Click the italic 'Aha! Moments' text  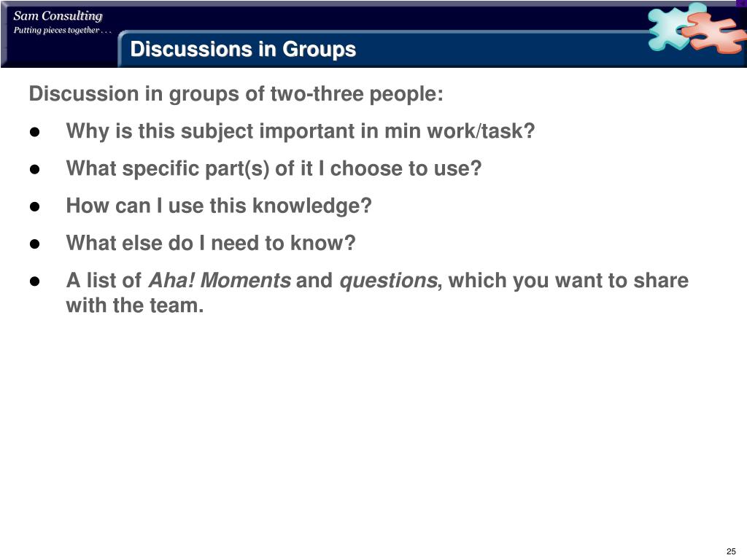point(220,280)
